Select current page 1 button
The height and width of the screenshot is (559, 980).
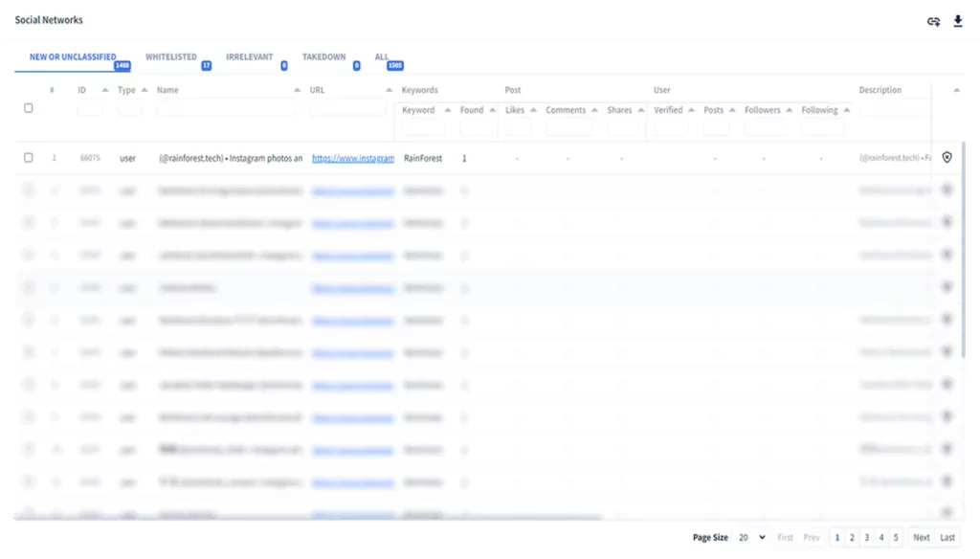(x=836, y=537)
